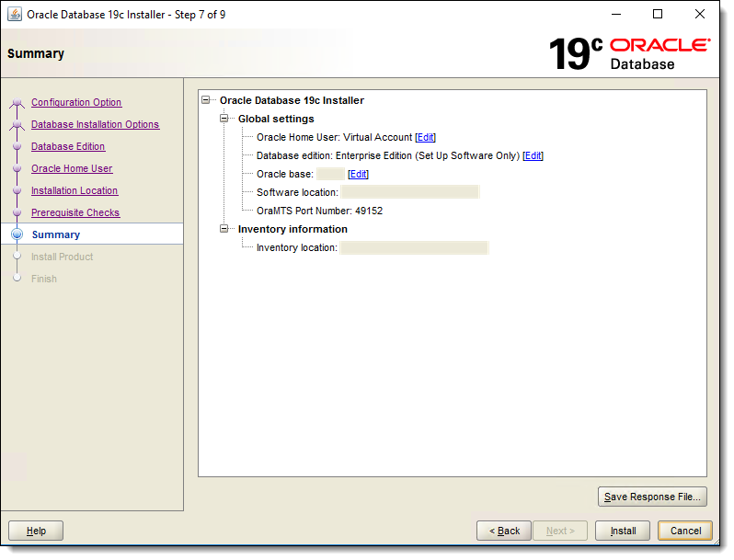Image resolution: width=734 pixels, height=560 pixels.
Task: Go to the Configuration Option step
Action: [76, 102]
